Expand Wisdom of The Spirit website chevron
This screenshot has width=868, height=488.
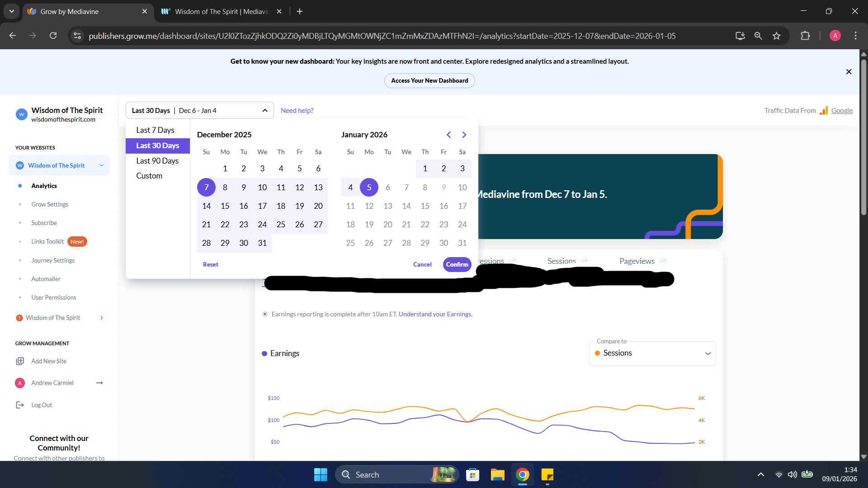[x=101, y=165]
